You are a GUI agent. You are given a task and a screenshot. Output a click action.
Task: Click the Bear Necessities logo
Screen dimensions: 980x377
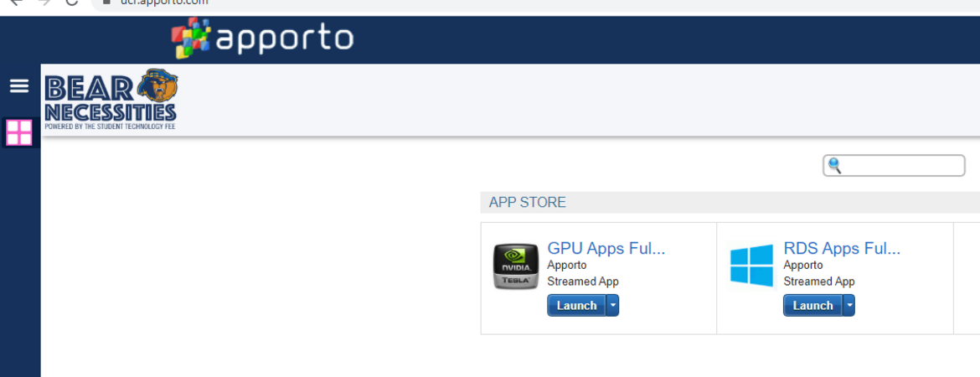(110, 100)
